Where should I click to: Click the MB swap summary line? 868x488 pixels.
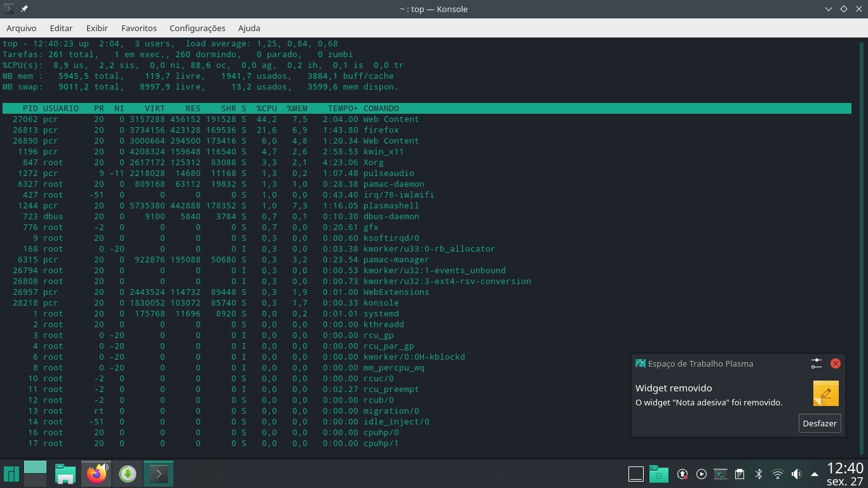point(201,87)
